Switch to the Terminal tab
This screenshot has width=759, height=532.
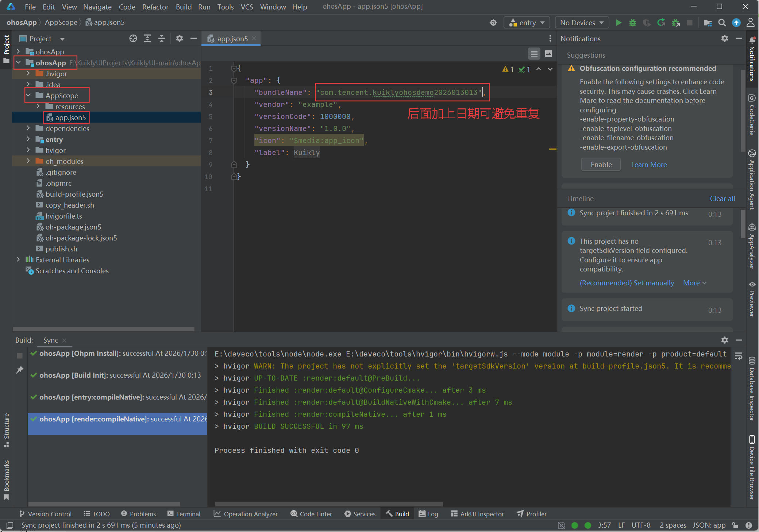point(184,514)
